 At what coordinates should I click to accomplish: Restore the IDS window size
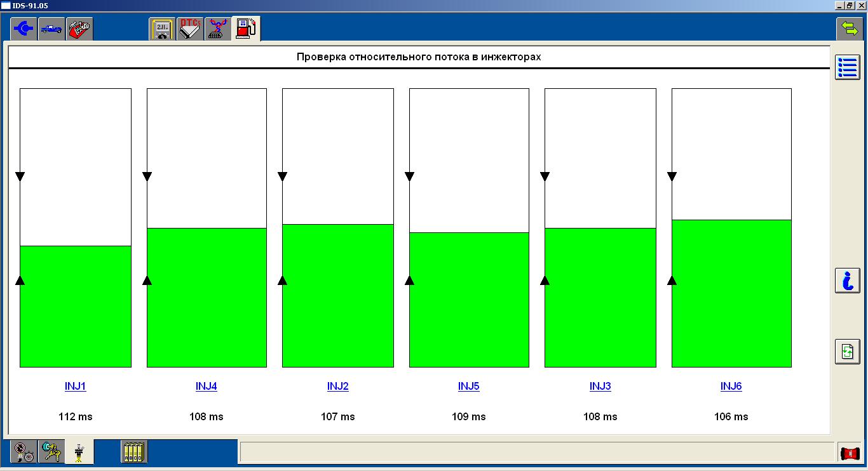[x=850, y=5]
